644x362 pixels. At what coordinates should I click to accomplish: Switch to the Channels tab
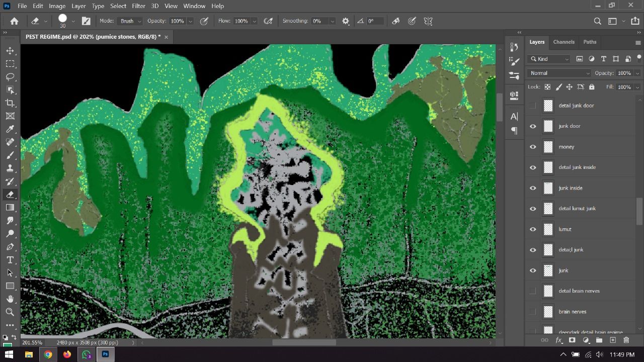(x=563, y=42)
